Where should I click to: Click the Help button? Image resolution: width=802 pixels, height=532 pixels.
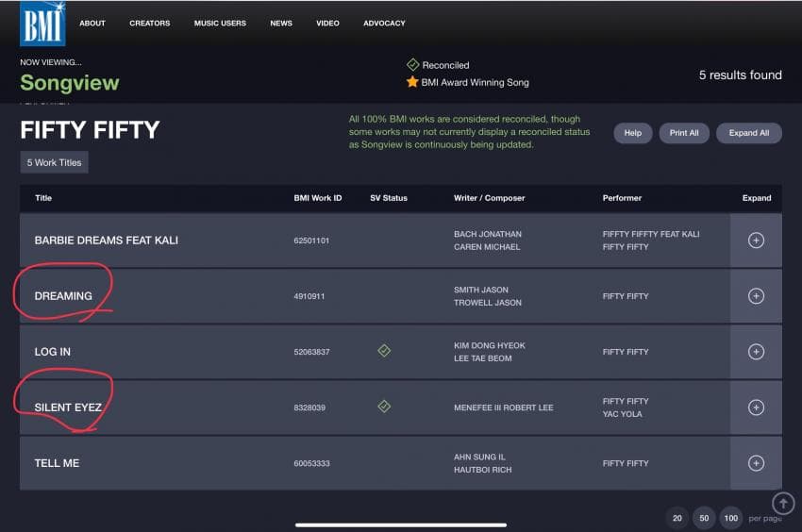coord(633,133)
